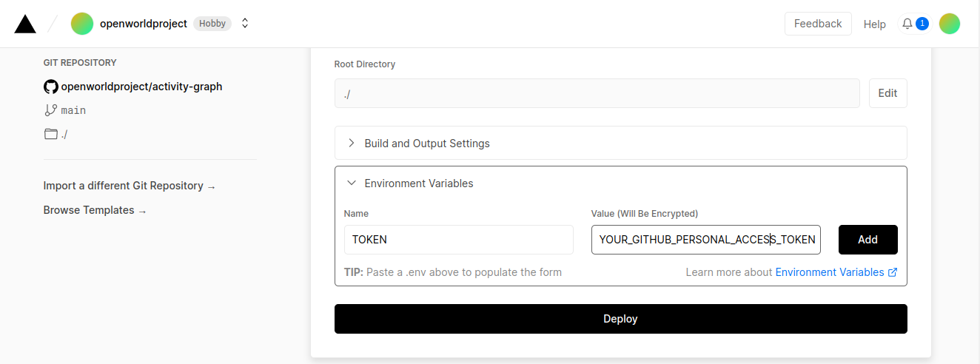Image resolution: width=980 pixels, height=364 pixels.
Task: Follow the Import a different Git Repository link
Action: pyautogui.click(x=129, y=186)
